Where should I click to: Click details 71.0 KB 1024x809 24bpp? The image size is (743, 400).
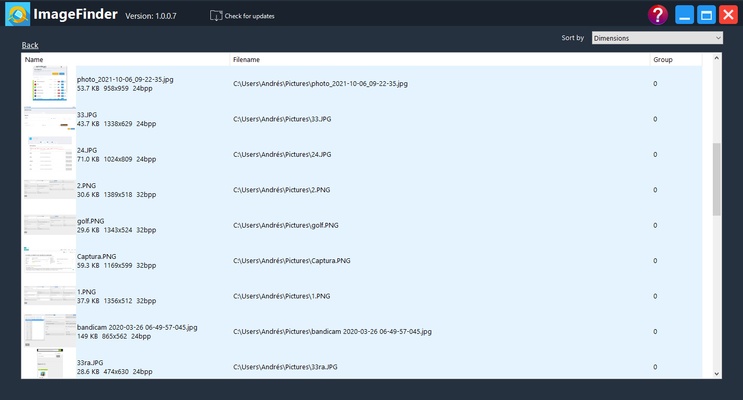click(x=116, y=159)
